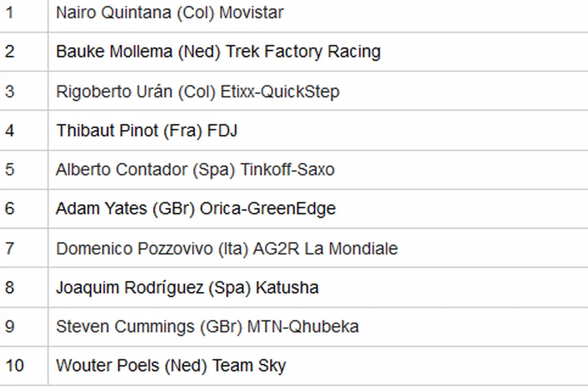This screenshot has width=588, height=392.
Task: Select Joaquim Rodríguez Katusha entry
Action: (x=187, y=287)
